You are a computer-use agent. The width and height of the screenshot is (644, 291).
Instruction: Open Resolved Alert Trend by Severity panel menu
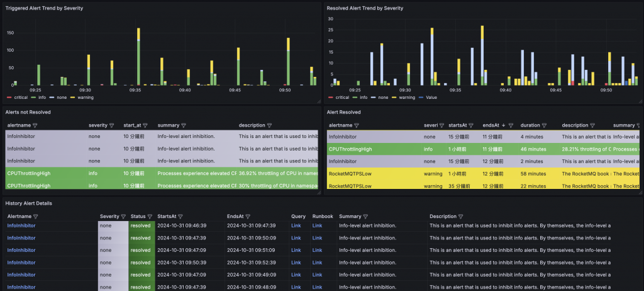point(365,8)
